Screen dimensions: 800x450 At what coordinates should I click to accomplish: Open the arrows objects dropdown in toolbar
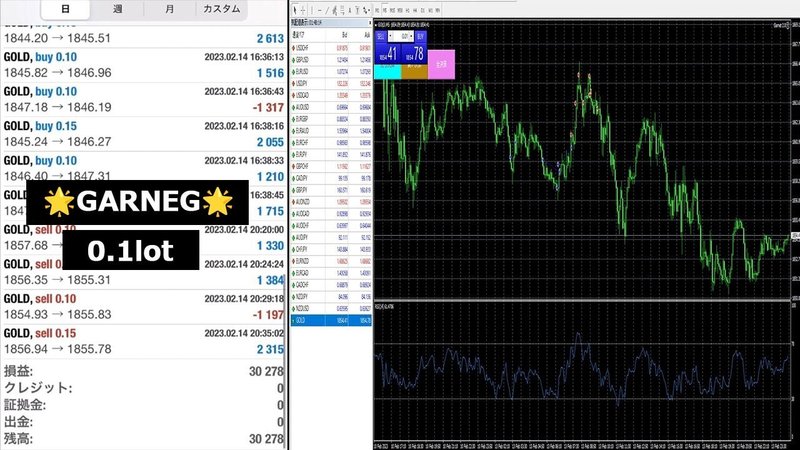point(366,10)
